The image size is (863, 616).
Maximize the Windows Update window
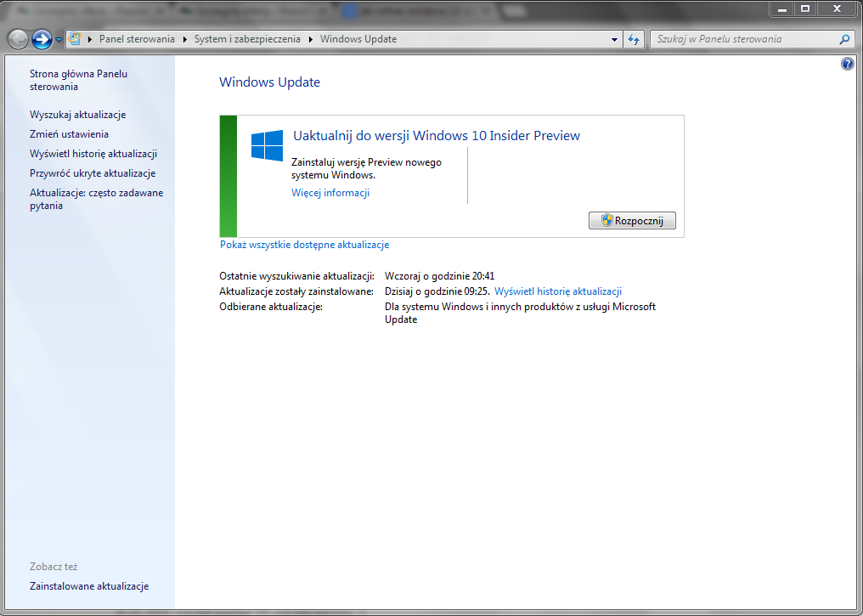[x=805, y=8]
